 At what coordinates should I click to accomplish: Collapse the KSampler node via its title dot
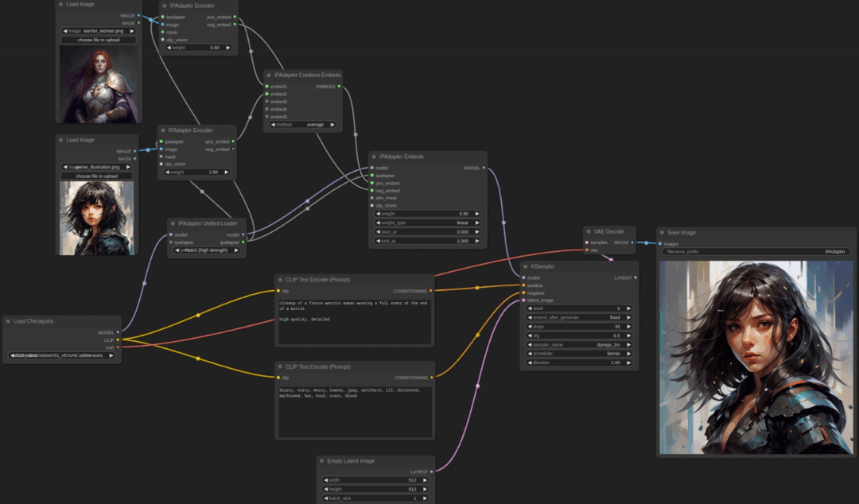[x=526, y=267]
